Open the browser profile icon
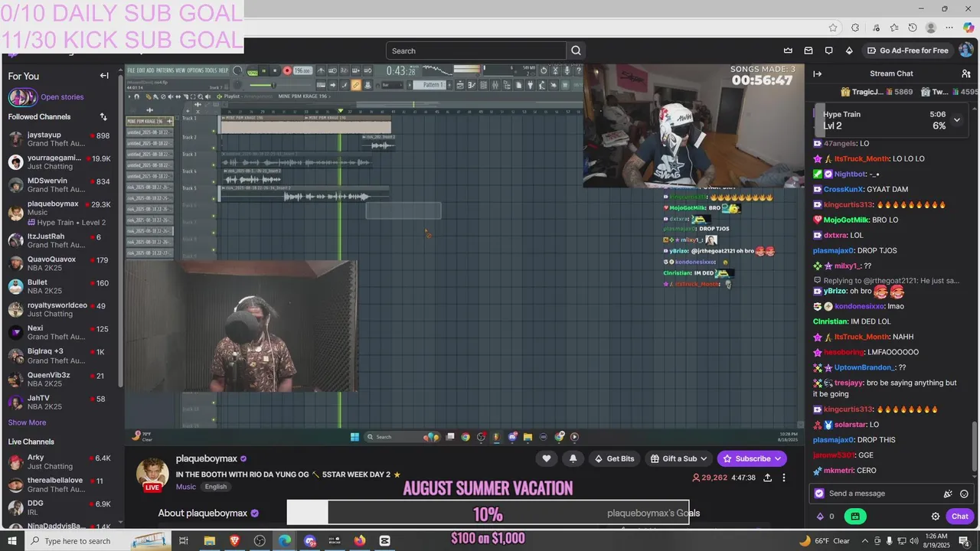 931,28
